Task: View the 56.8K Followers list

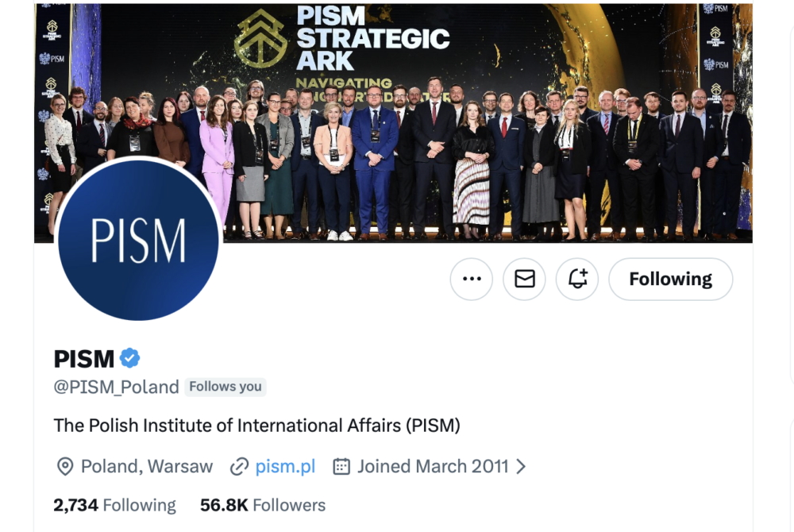Action: (263, 505)
